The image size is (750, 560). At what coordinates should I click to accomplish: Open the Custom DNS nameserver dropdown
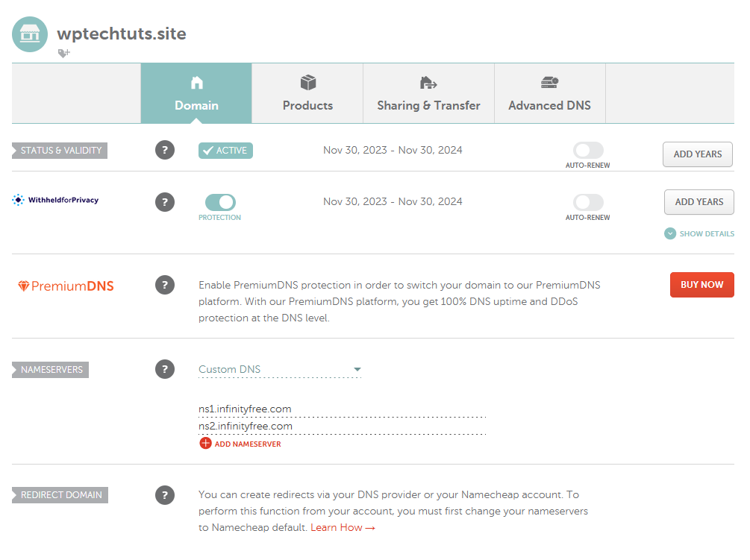[280, 369]
